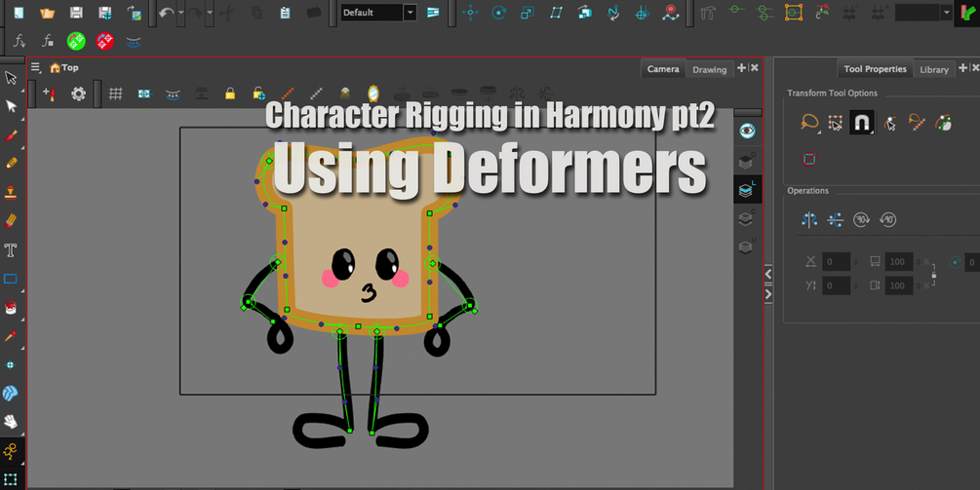The height and width of the screenshot is (490, 980).
Task: Rotate 90 degrees clockwise
Action: 861,220
